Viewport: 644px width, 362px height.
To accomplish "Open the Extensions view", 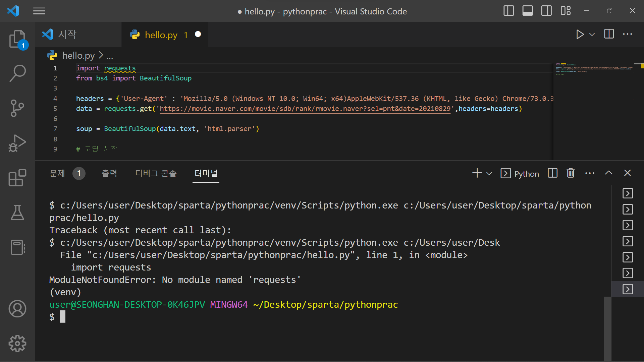I will point(17,178).
